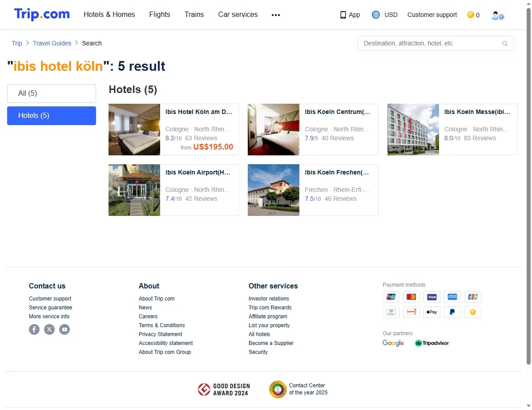Click the Tripadvisor partner logo
This screenshot has width=532, height=410.
pos(432,343)
